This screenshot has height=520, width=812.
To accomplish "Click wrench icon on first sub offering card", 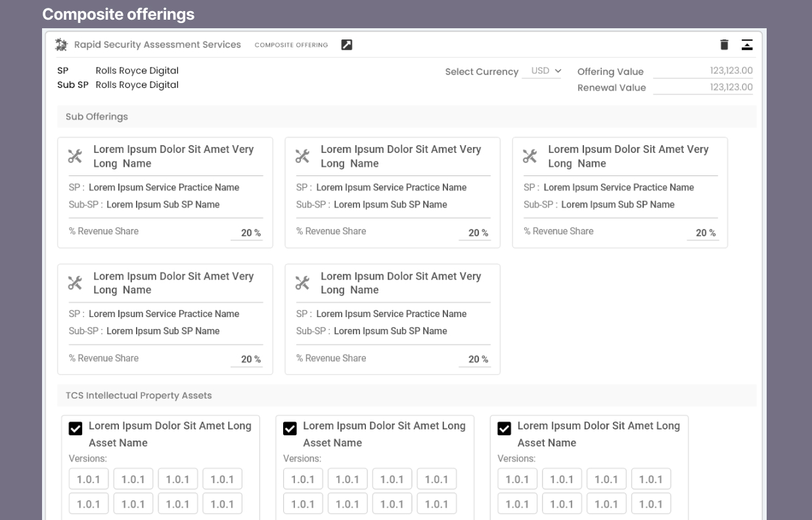I will coord(75,156).
